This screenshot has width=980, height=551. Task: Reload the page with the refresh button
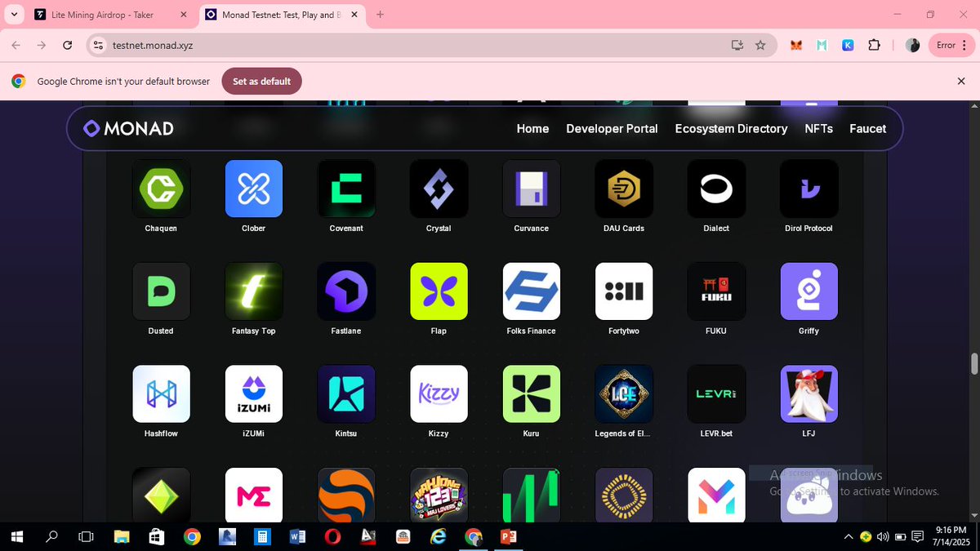point(68,46)
